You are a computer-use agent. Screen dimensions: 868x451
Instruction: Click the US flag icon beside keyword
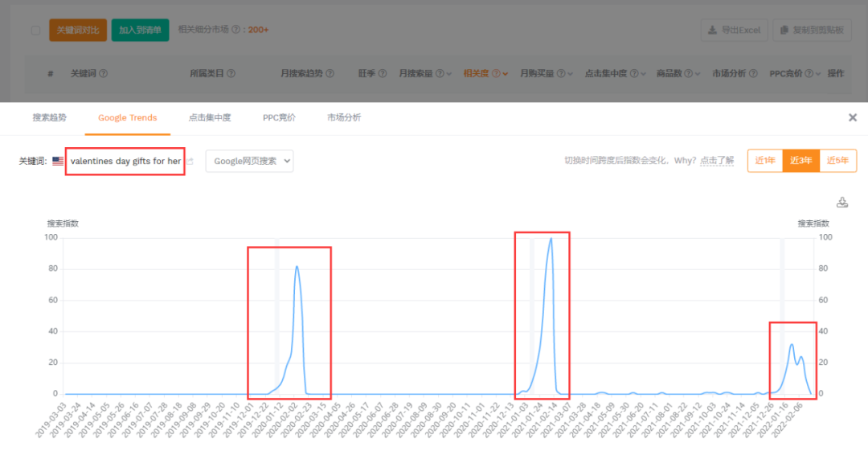click(58, 162)
